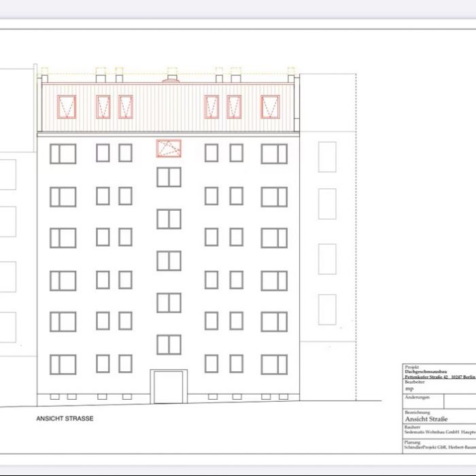The image size is (476, 476).
Task: Select the red stairwell window under the roof
Action: [x=169, y=148]
